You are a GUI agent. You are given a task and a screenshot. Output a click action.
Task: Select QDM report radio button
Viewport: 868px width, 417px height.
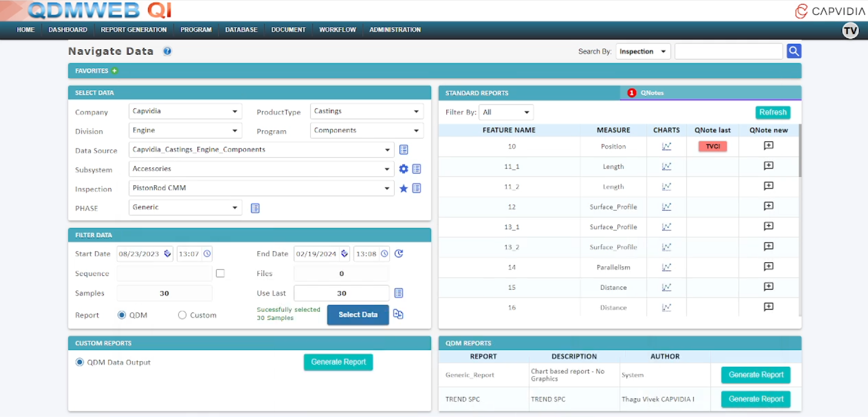(x=122, y=315)
